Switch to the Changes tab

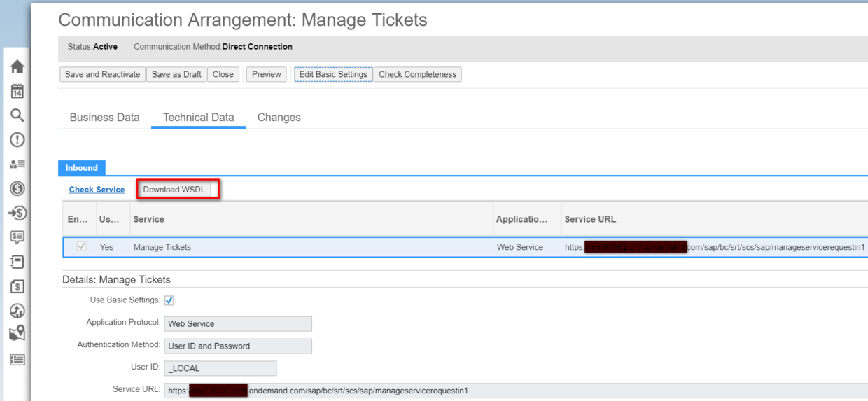click(x=279, y=118)
